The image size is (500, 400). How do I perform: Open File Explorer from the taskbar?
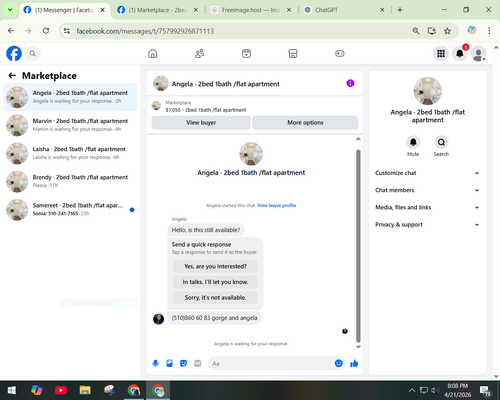[x=85, y=390]
